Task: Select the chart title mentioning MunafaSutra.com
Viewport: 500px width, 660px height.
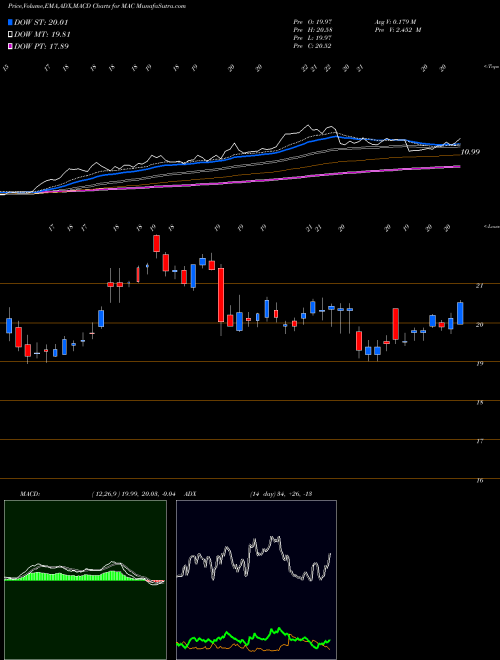Action: (x=97, y=6)
